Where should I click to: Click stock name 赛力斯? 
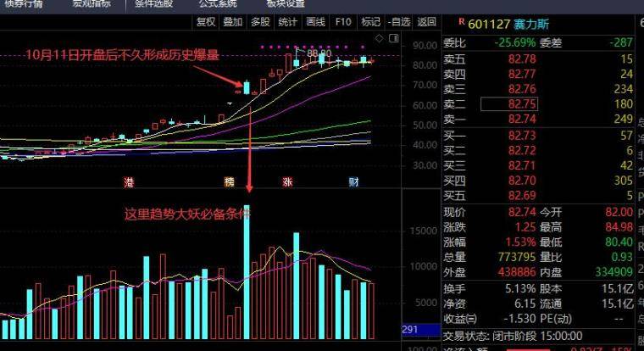pyautogui.click(x=531, y=25)
